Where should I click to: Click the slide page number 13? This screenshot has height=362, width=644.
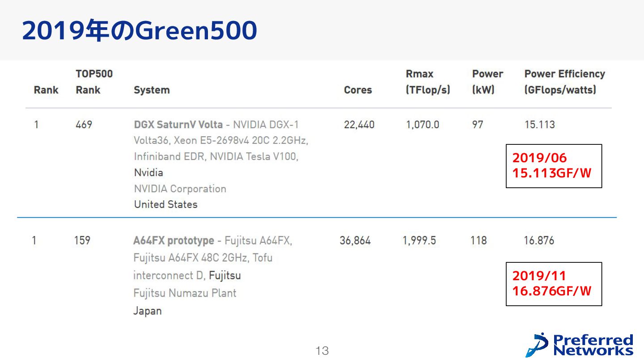[x=322, y=351]
